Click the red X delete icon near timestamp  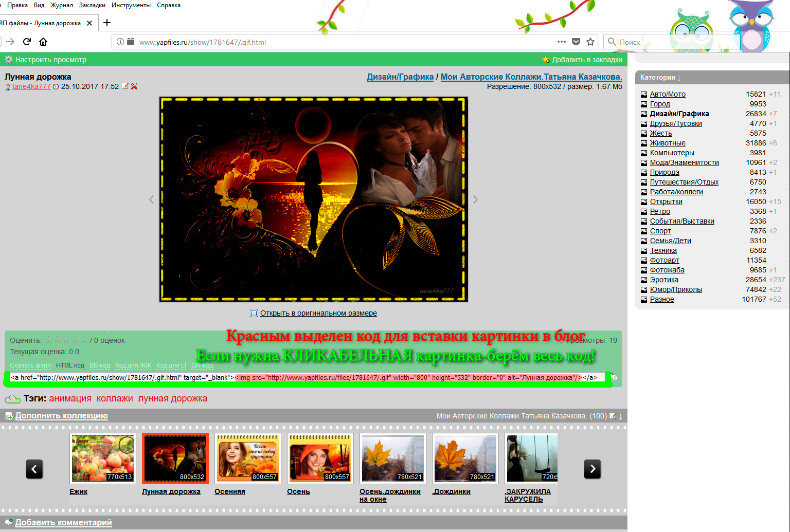point(134,86)
